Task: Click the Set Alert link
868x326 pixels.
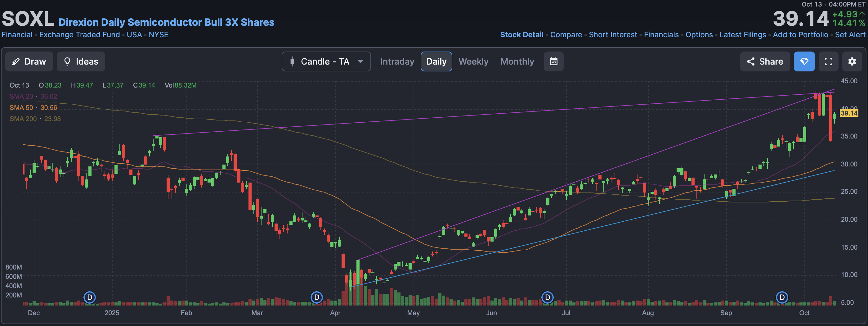Action: [x=850, y=35]
